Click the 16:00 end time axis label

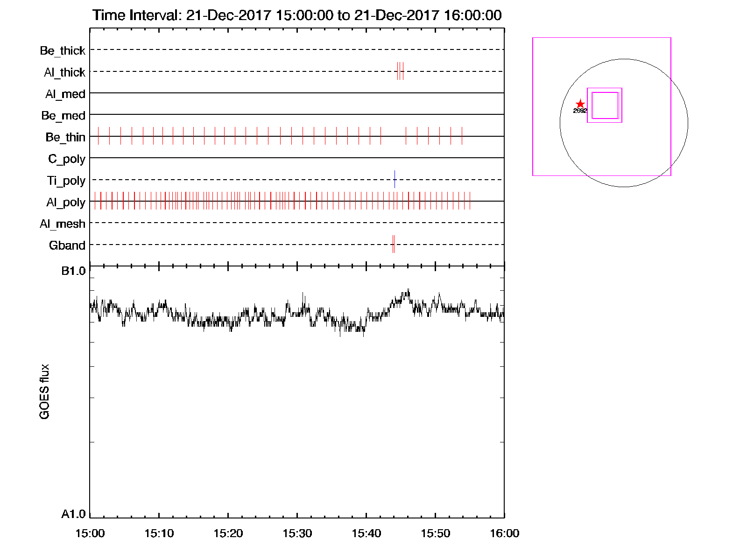click(504, 533)
